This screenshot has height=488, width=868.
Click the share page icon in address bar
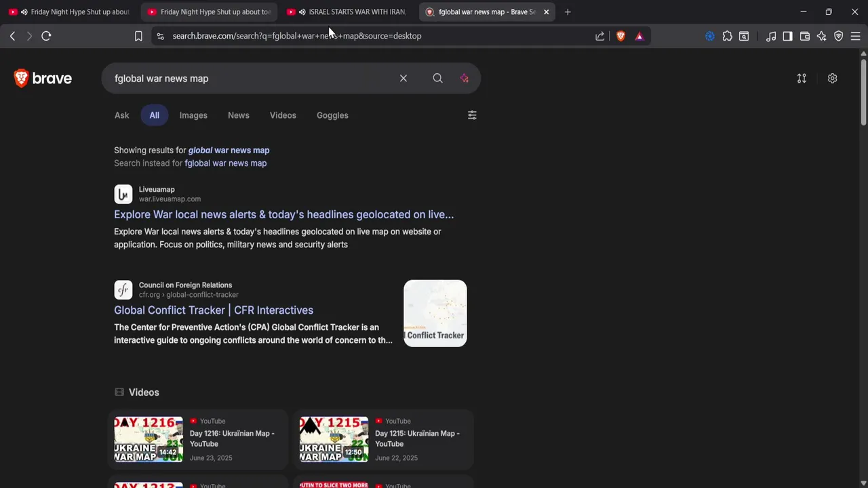click(600, 36)
